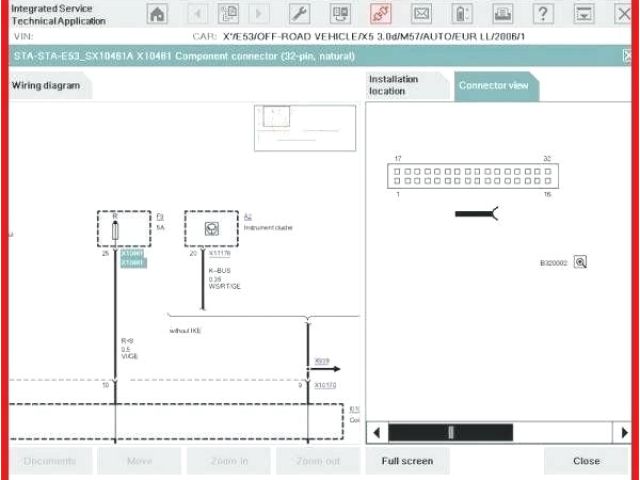Click the forward navigation arrow
Viewport: 640px width, 480px height.
point(259,14)
